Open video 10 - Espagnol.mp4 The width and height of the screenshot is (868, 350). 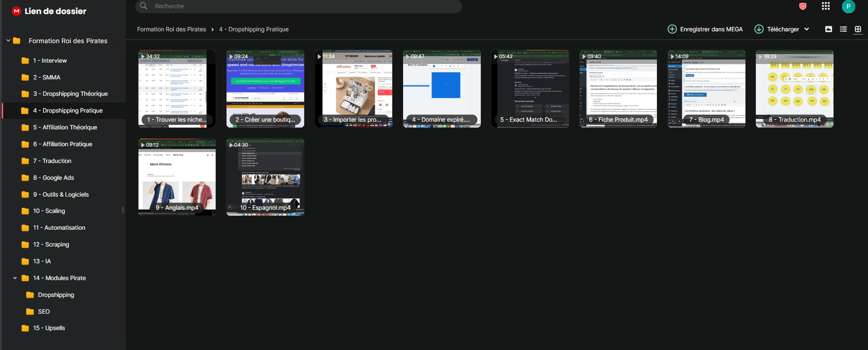(x=265, y=177)
